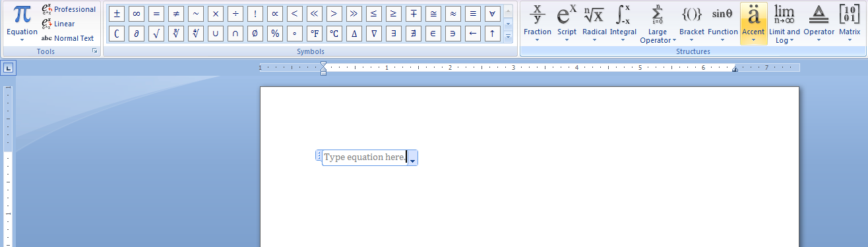Screen dimensions: 868x247
Task: Insert the contains as member symbol
Action: pyautogui.click(x=453, y=34)
